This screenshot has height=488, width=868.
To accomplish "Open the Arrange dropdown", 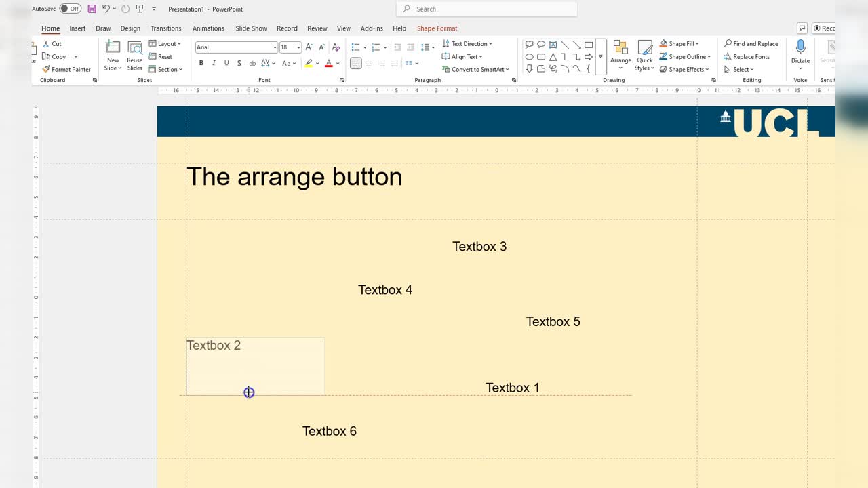I will [620, 55].
